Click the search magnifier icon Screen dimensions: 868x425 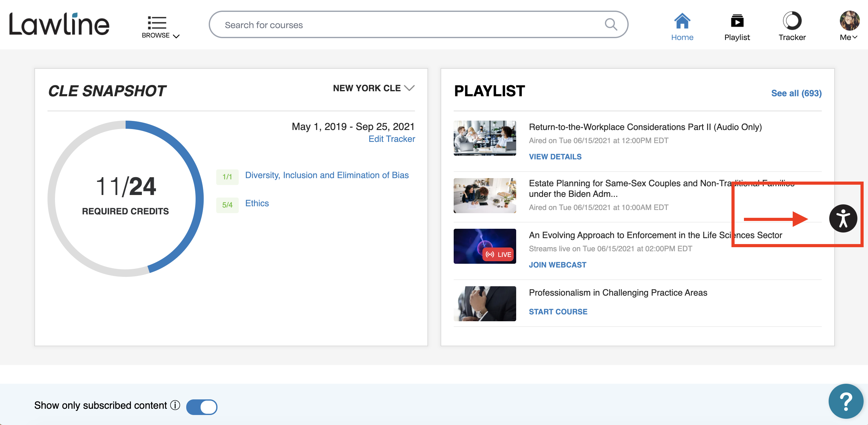pos(611,25)
